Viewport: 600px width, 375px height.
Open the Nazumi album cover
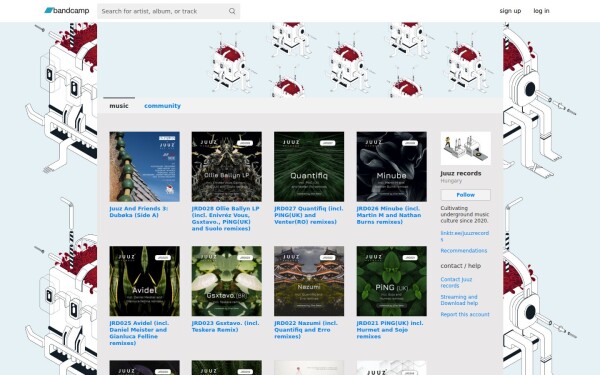click(309, 281)
